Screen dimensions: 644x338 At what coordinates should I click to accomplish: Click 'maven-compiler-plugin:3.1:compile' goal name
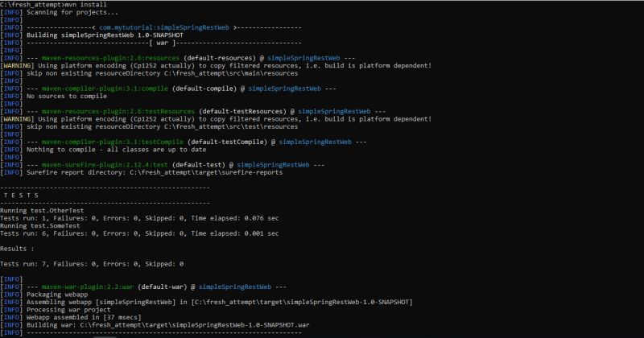coord(105,89)
